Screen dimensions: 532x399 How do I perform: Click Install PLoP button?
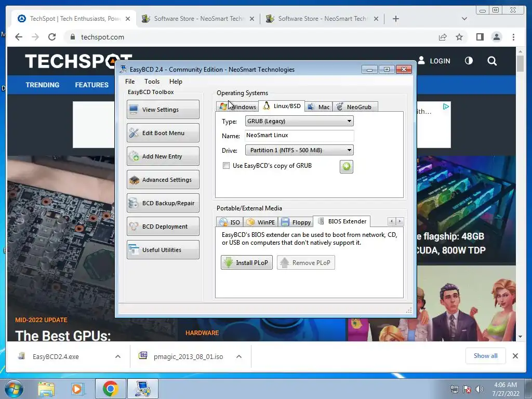(x=247, y=262)
